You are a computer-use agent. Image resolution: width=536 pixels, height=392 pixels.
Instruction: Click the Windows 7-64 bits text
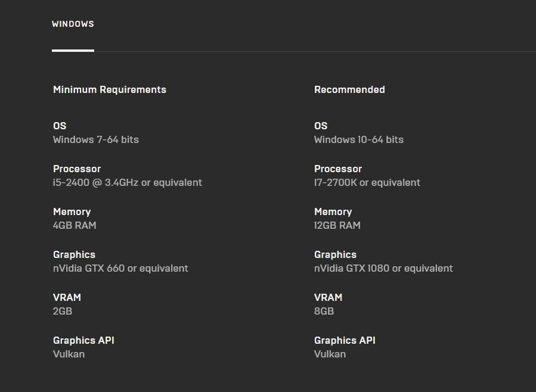(96, 139)
